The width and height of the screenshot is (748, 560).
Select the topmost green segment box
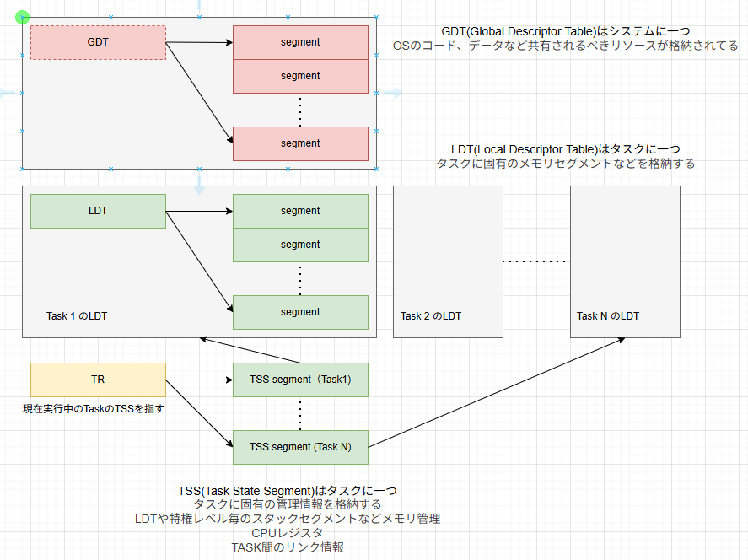pos(300,211)
